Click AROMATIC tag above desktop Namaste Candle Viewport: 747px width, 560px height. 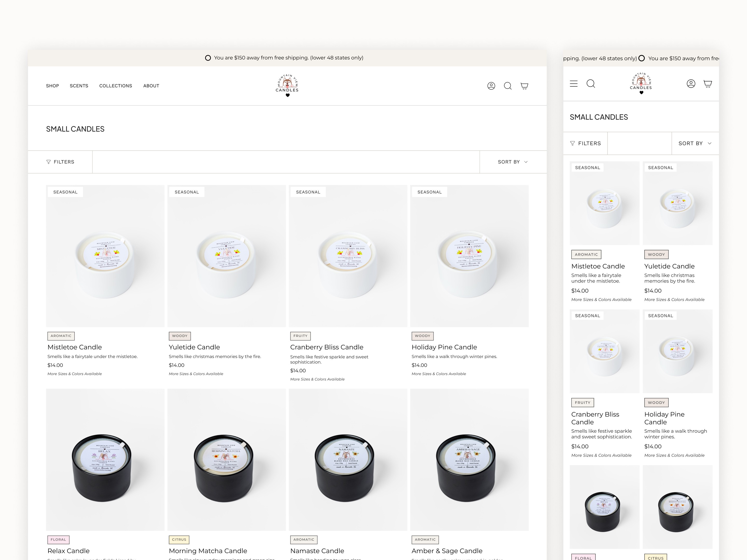(x=303, y=540)
